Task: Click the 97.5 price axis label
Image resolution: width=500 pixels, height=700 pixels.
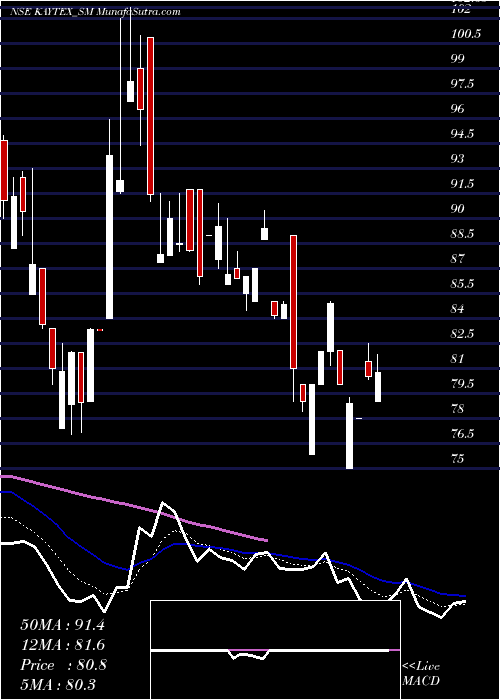Action: [x=462, y=84]
